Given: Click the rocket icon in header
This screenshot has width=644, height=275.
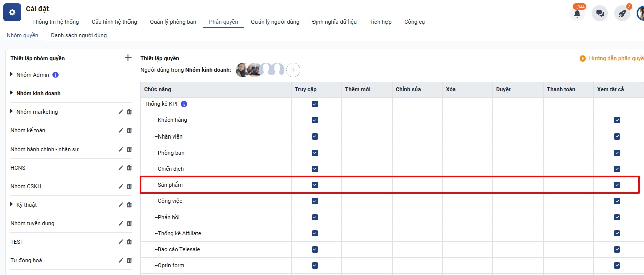Looking at the screenshot, I should (x=622, y=14).
